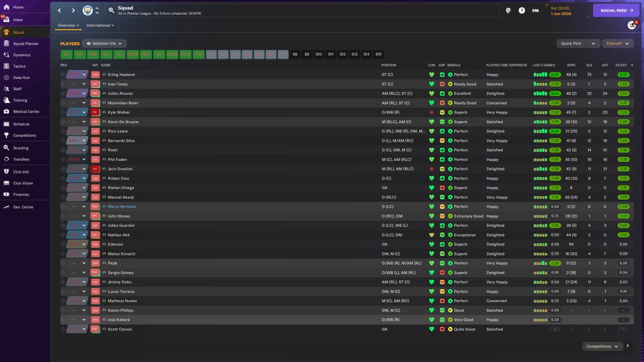Click Rico Lewis's last 5 games form bar

point(540,131)
